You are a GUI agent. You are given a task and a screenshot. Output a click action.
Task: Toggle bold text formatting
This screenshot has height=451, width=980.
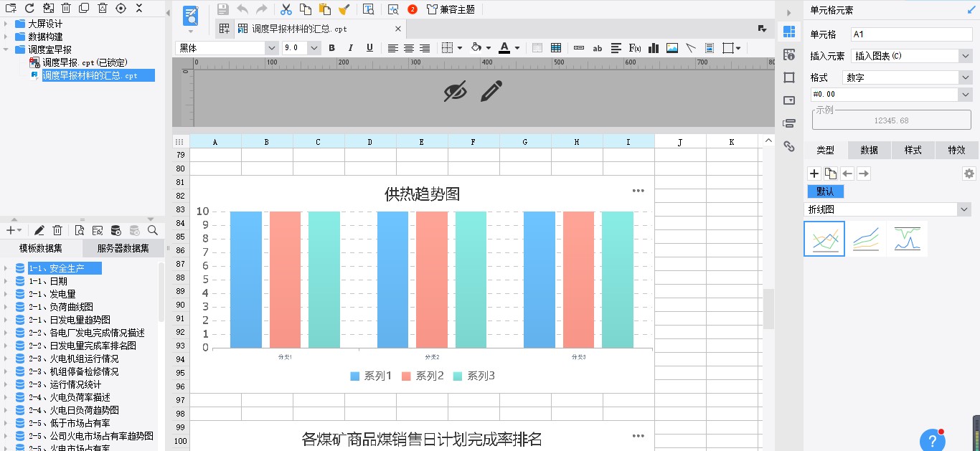[x=331, y=48]
